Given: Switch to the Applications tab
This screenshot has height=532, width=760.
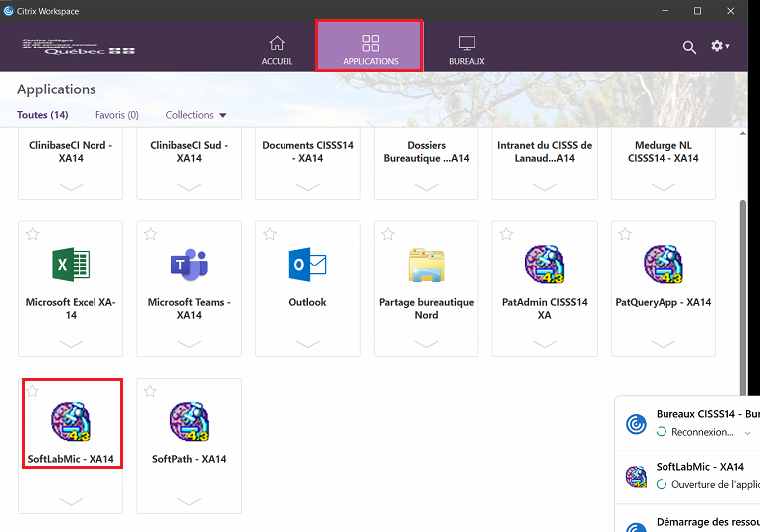Looking at the screenshot, I should pos(370,46).
